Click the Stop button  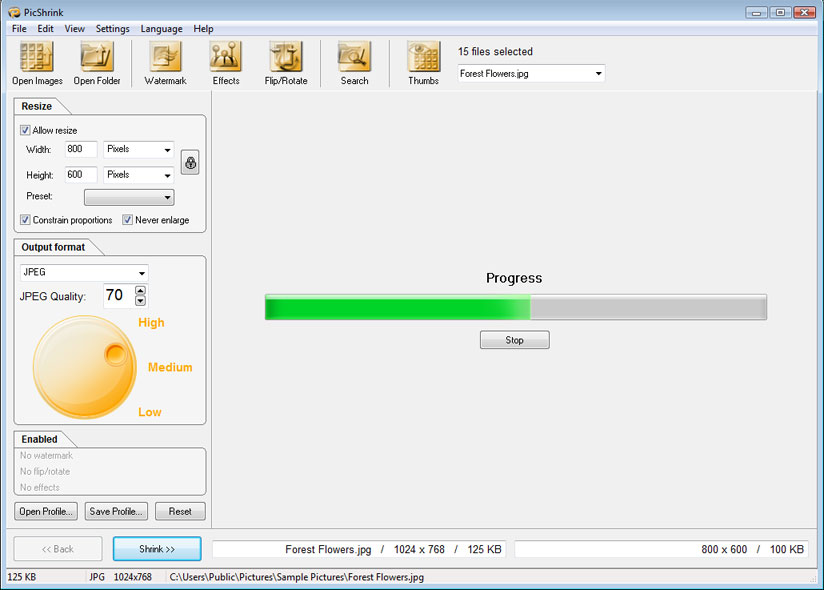point(514,340)
